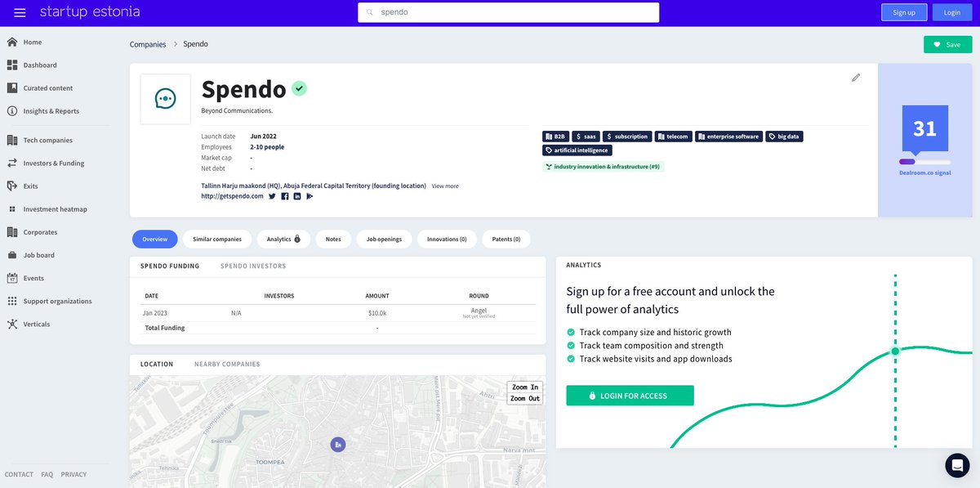Viewport: 980px width, 488px height.
Task: Click the artificial intelligence tag
Action: click(x=577, y=150)
